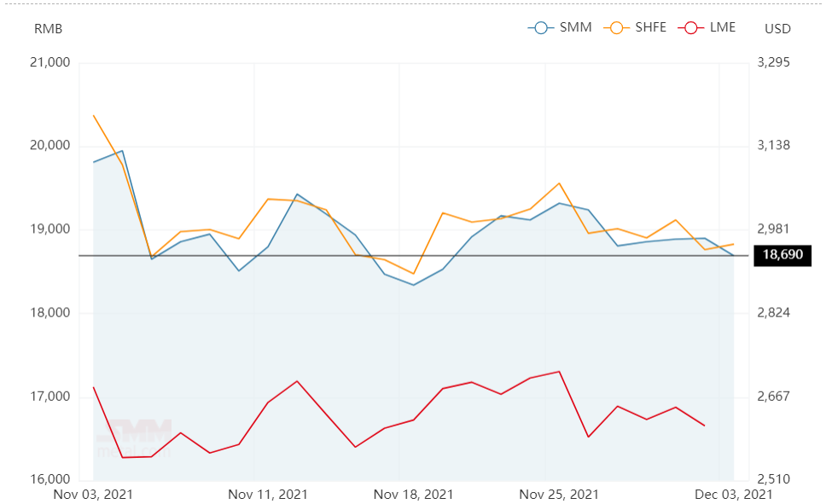Click the 16,000 left axis value

[x=50, y=479]
